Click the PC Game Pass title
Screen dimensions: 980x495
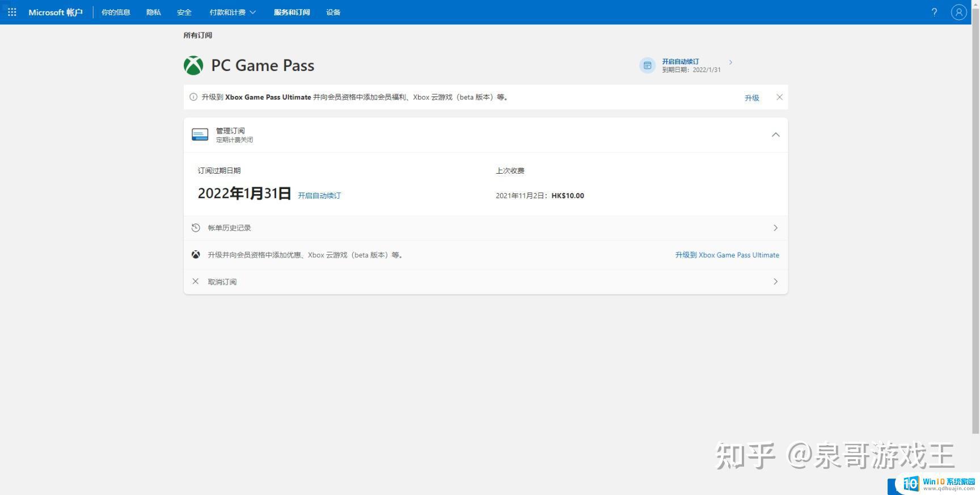(x=263, y=65)
